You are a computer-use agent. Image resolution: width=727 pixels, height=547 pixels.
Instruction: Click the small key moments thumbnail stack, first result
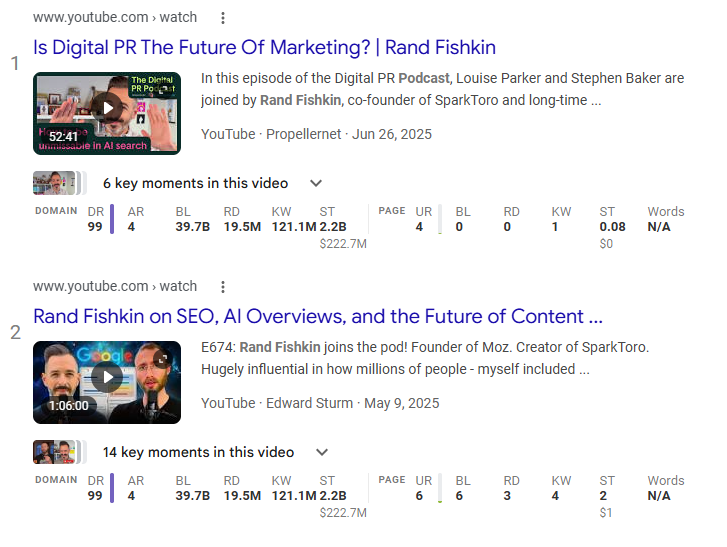coord(57,183)
